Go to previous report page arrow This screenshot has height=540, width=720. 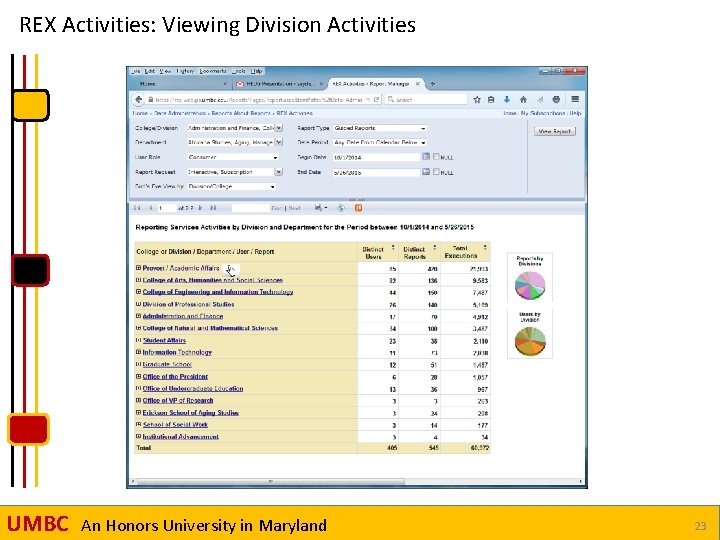150,208
